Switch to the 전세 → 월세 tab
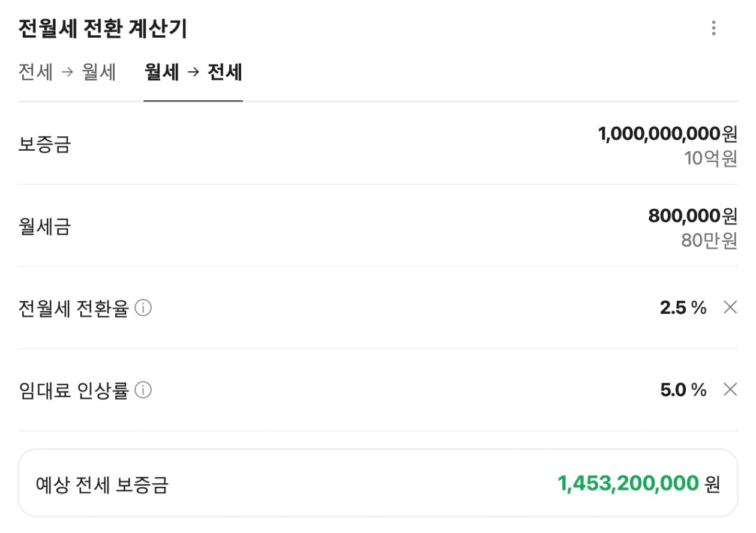Image resolution: width=756 pixels, height=533 pixels. 67,73
